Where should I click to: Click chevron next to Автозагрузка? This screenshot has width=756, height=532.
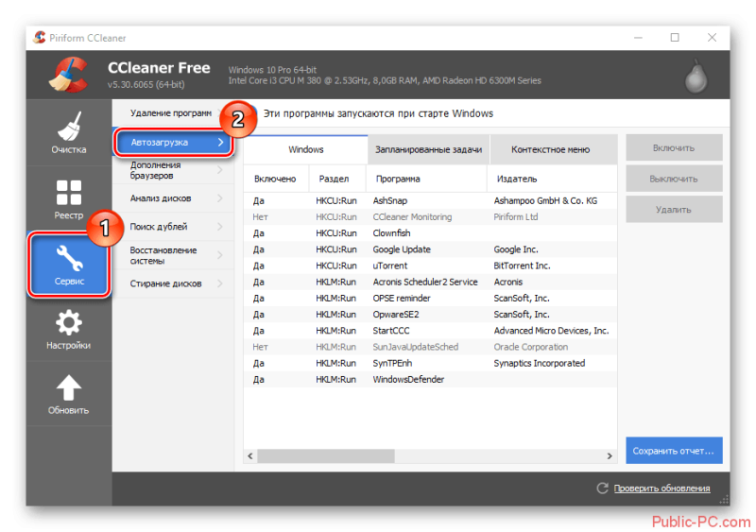pos(220,143)
